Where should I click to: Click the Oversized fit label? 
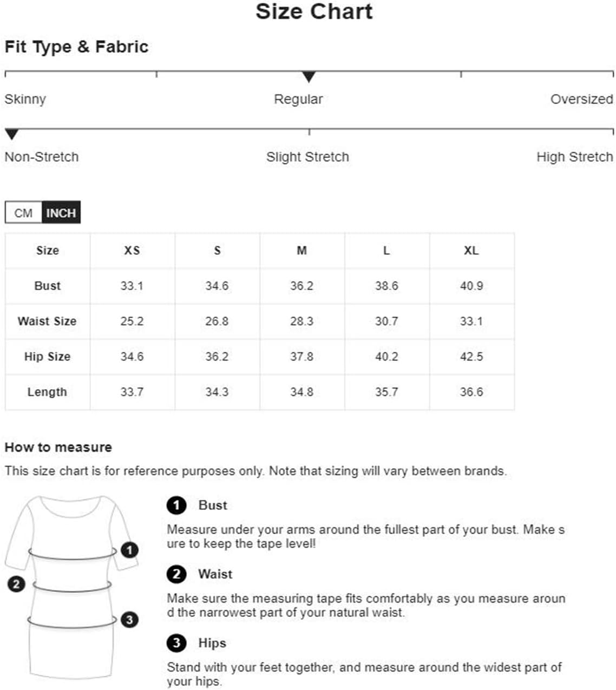pyautogui.click(x=581, y=99)
